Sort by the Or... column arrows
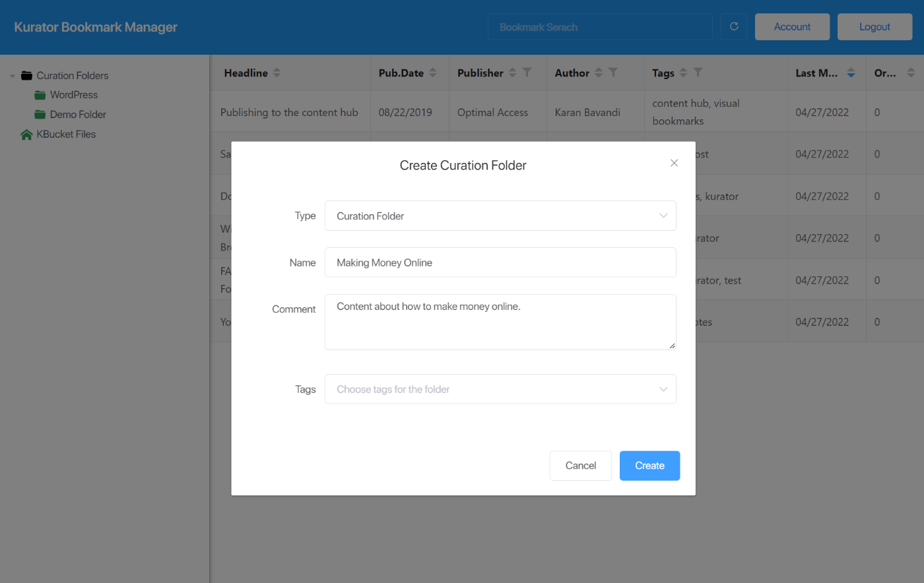Screen dimensions: 924x583 point(911,73)
